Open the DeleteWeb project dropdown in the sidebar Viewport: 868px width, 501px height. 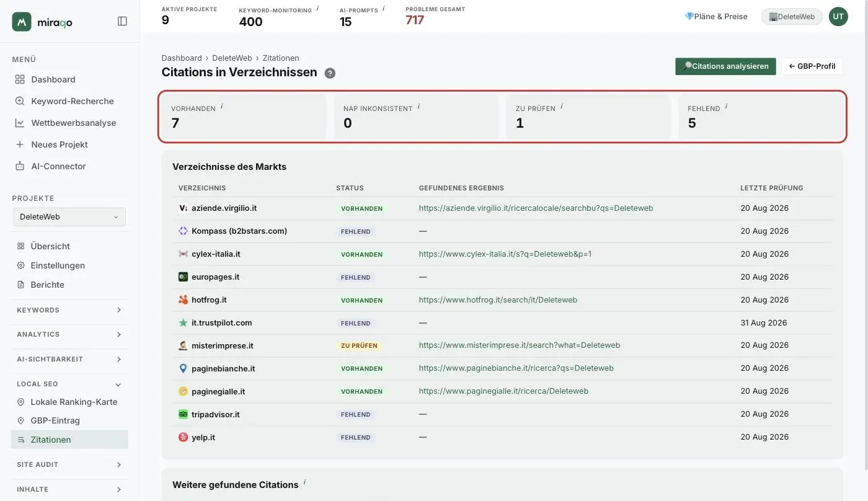[x=69, y=217]
